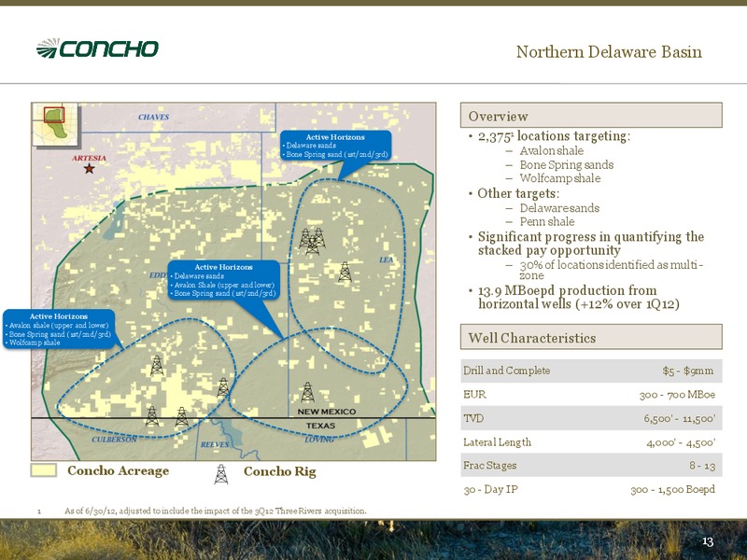The height and width of the screenshot is (560, 747).
Task: Select the Overview section header
Action: (591, 115)
